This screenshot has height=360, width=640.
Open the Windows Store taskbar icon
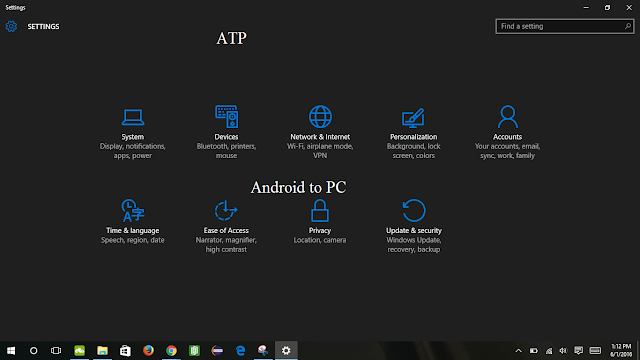[125, 351]
